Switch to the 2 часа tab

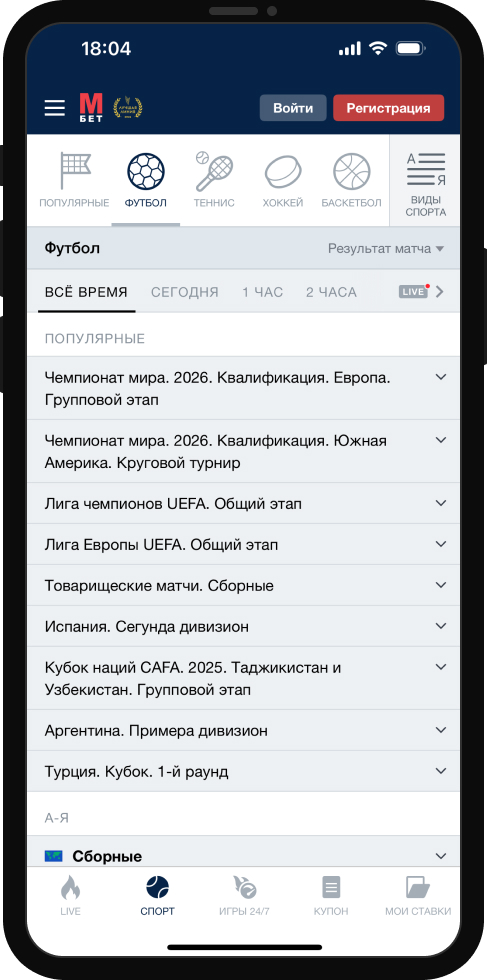point(331,292)
